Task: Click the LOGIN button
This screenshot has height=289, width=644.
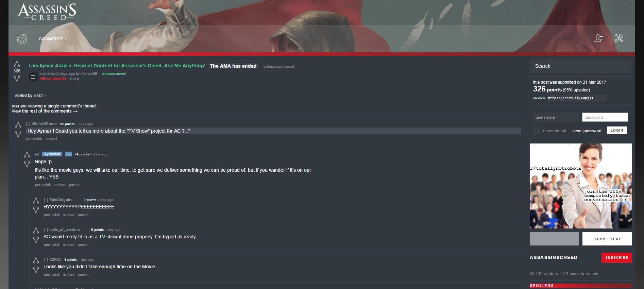Action: tap(617, 131)
